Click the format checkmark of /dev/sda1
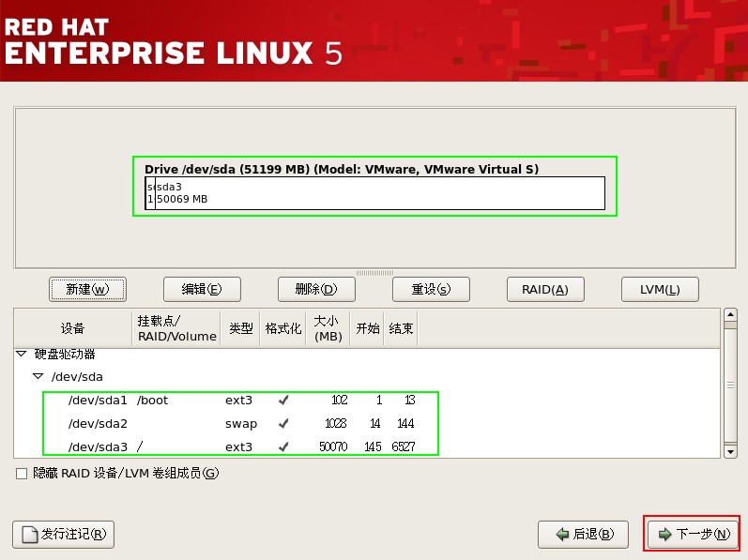 click(x=283, y=400)
